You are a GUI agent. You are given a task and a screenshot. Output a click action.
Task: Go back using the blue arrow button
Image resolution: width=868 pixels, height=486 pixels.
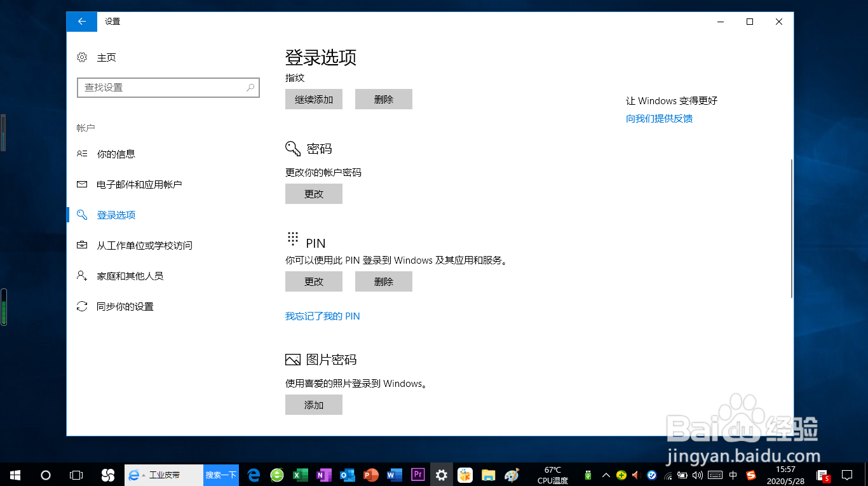point(82,22)
